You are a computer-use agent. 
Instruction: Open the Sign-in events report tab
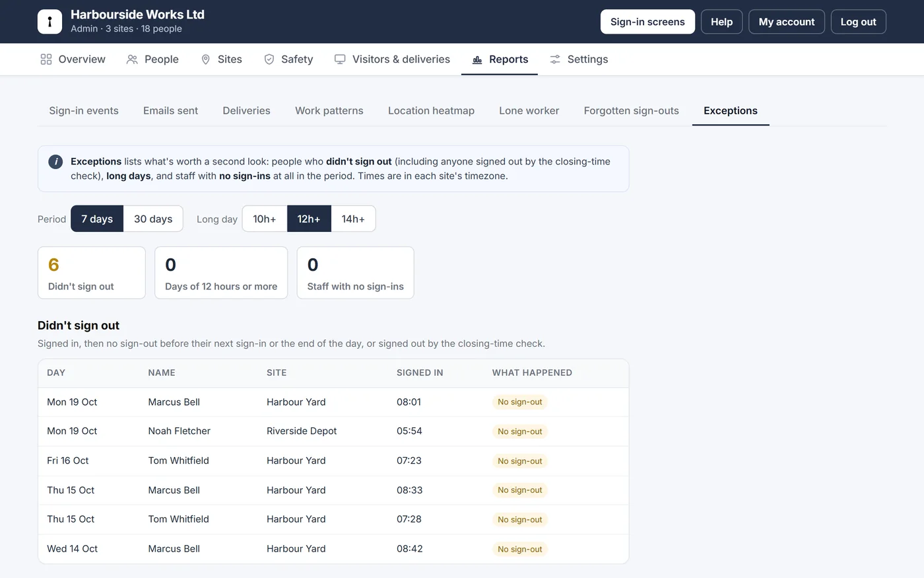pos(84,110)
